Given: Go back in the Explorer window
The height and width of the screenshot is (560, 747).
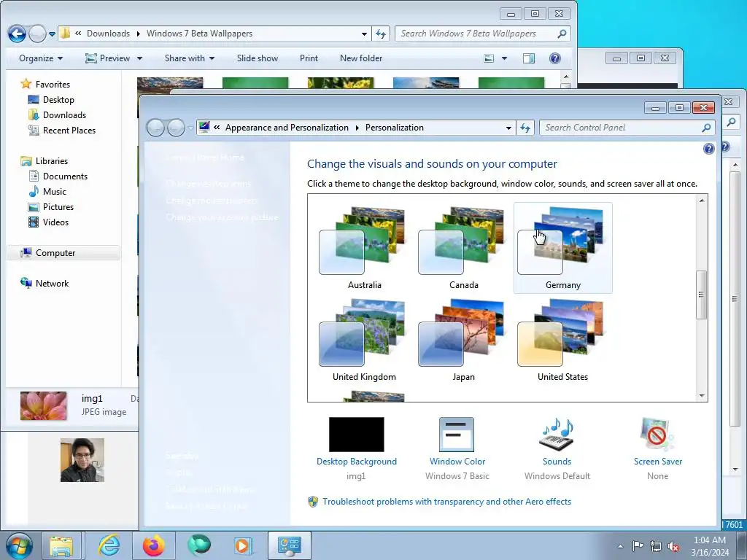Looking at the screenshot, I should tap(17, 34).
